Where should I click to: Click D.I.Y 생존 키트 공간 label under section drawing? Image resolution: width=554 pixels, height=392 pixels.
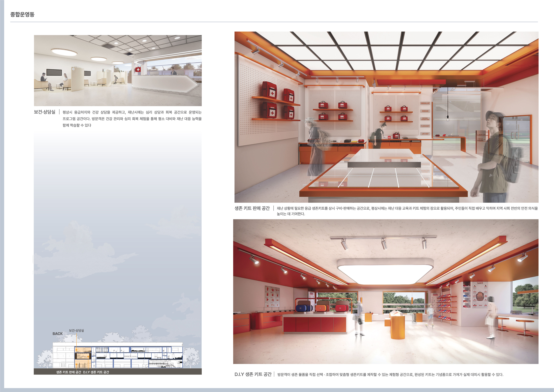pos(96,372)
